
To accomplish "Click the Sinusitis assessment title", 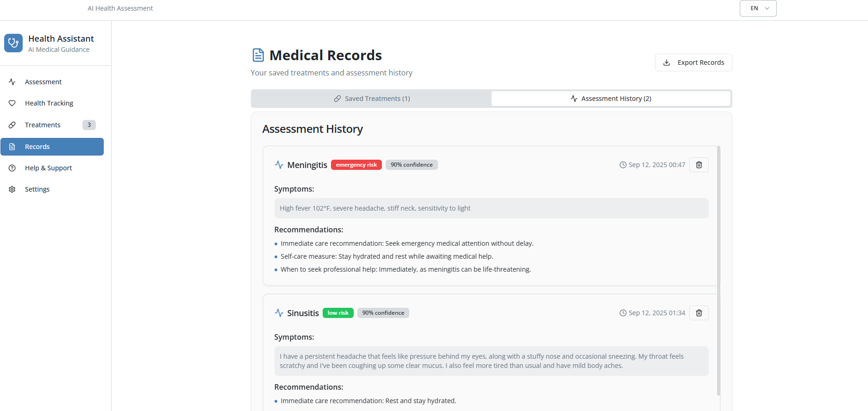I will pyautogui.click(x=303, y=313).
